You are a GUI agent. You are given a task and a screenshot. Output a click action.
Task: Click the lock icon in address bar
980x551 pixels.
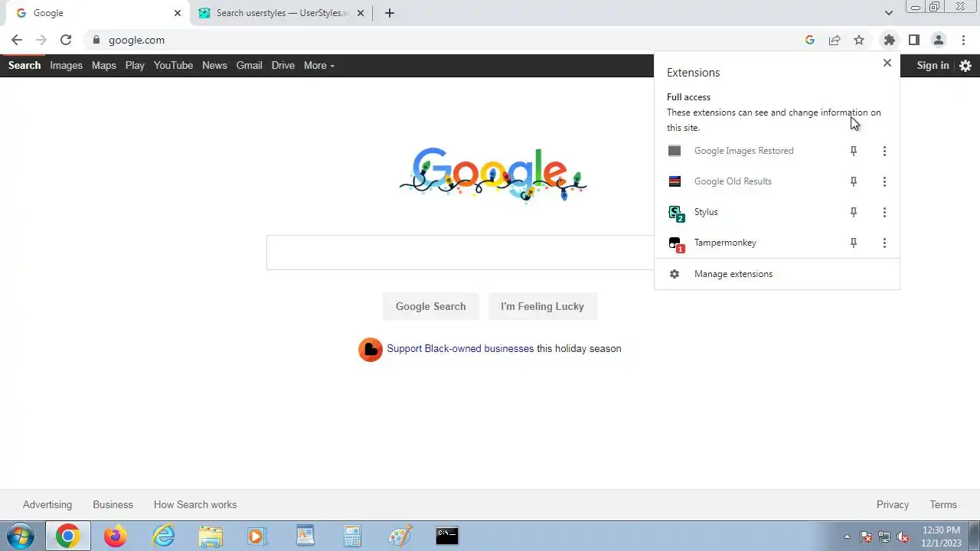tap(96, 40)
